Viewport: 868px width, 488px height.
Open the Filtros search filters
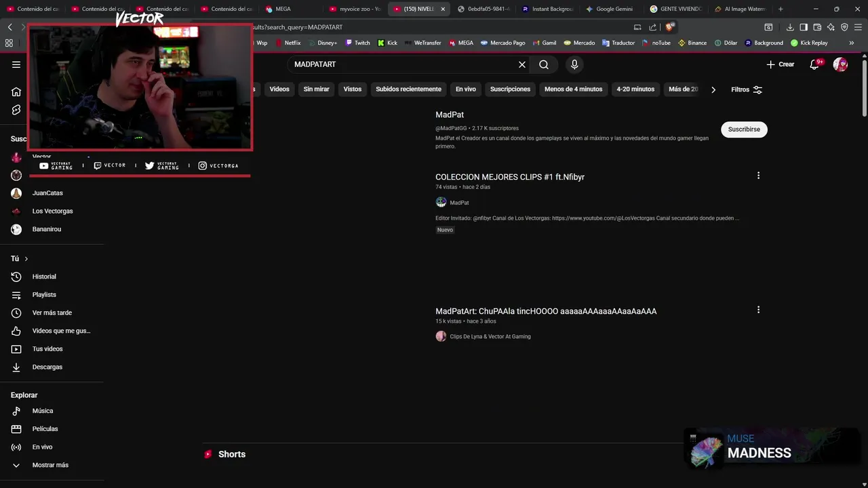(747, 89)
